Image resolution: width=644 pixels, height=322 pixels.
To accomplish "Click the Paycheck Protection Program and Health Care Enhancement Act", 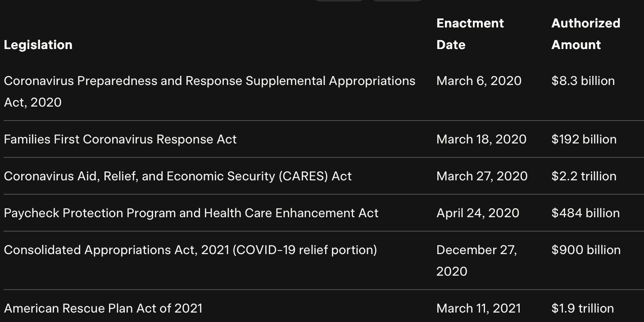I will pos(191,213).
